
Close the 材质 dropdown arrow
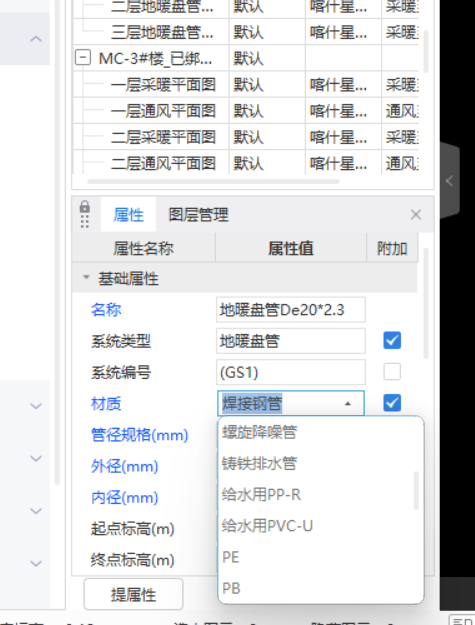tap(348, 404)
